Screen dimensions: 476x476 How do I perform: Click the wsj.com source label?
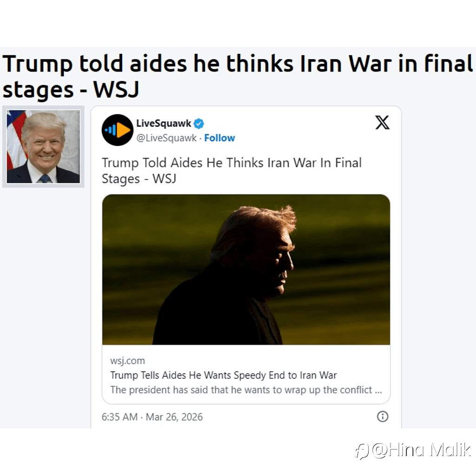pos(127,361)
